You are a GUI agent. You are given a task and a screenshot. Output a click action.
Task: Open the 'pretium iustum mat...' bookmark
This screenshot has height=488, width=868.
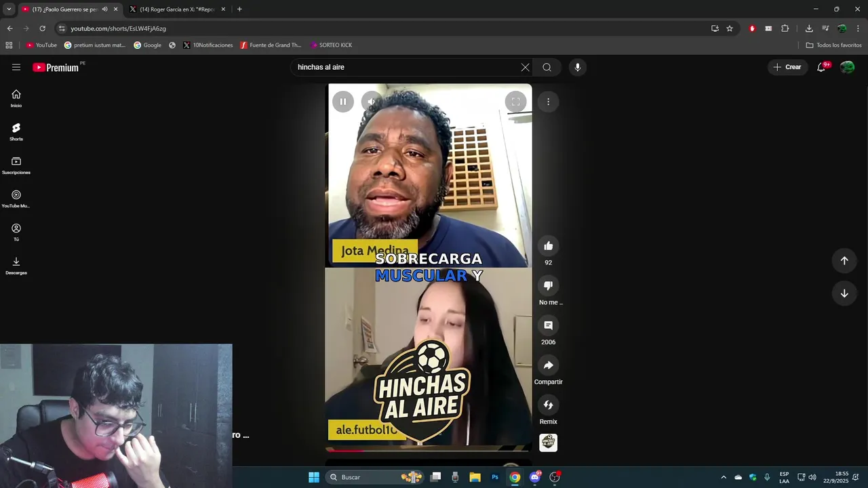pos(95,45)
